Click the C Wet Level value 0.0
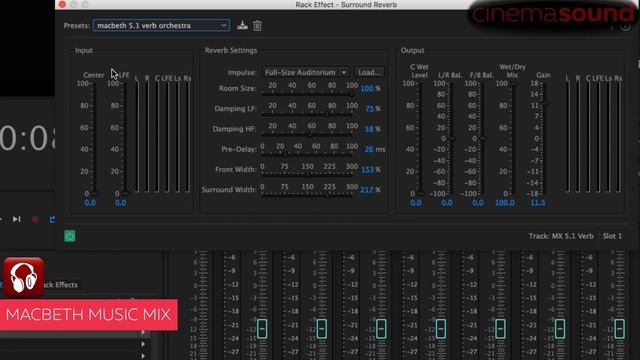This screenshot has width=640, height=360. 416,203
